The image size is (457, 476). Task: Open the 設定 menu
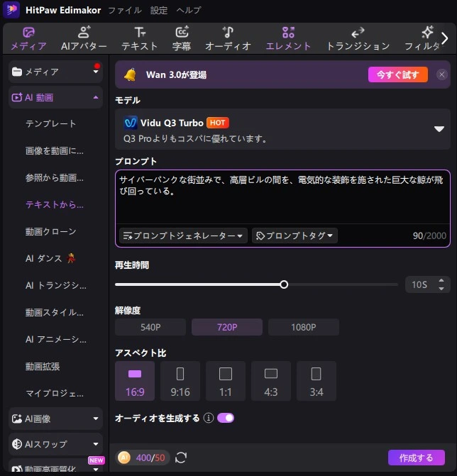(159, 11)
